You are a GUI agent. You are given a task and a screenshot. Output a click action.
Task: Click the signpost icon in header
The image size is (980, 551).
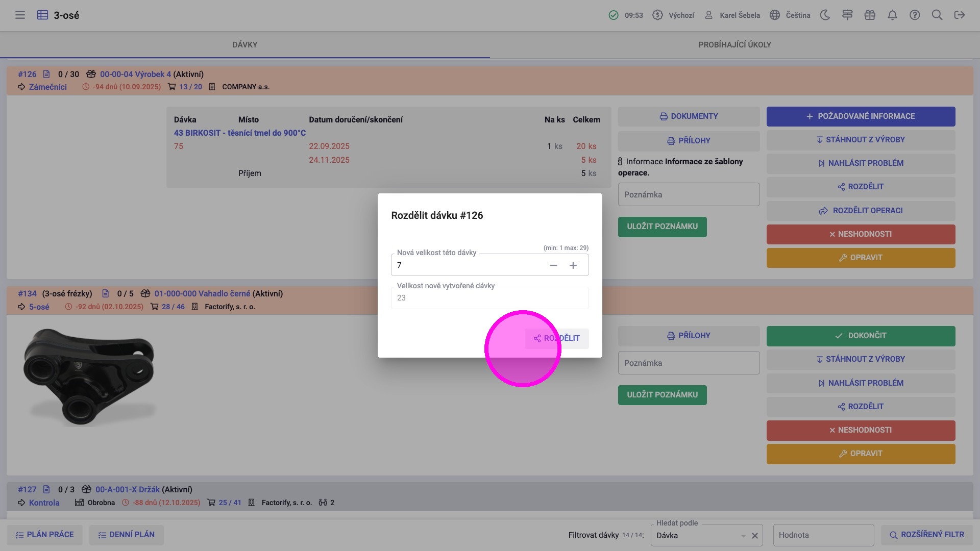pyautogui.click(x=847, y=15)
